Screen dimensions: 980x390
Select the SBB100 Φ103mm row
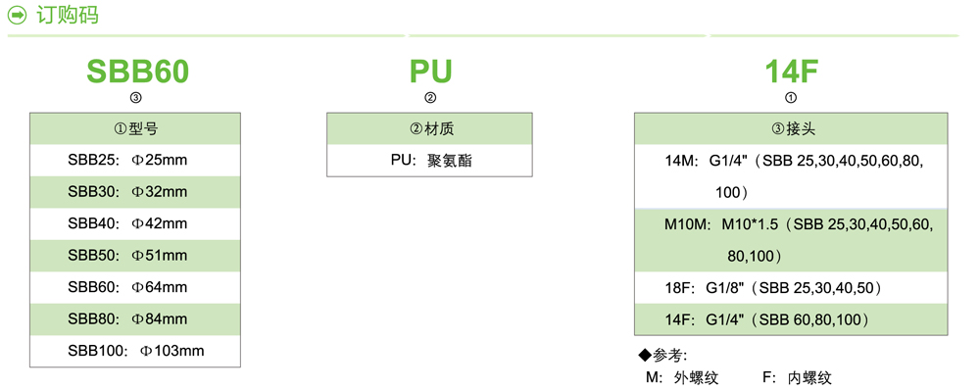135,351
